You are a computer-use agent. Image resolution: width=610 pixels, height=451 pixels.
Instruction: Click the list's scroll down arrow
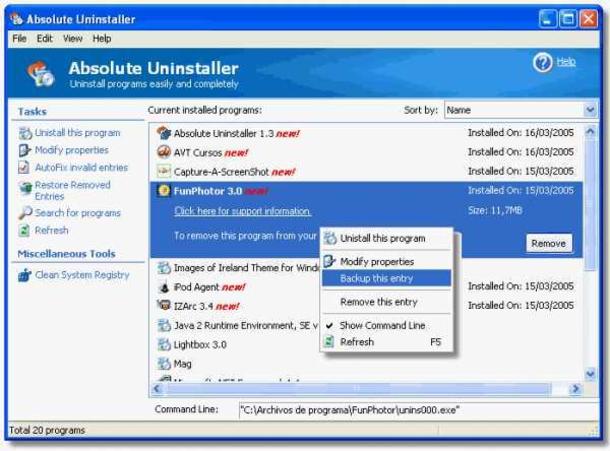[x=590, y=374]
